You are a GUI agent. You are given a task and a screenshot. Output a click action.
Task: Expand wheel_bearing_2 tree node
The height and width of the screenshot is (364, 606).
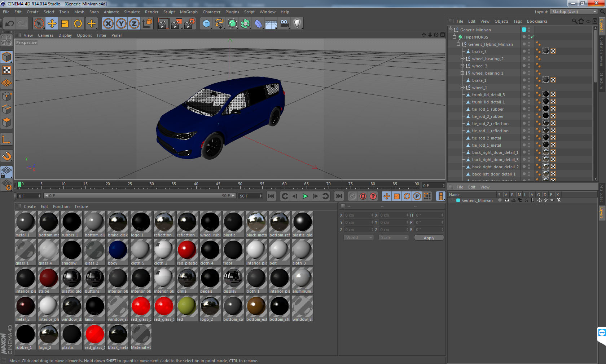(462, 59)
